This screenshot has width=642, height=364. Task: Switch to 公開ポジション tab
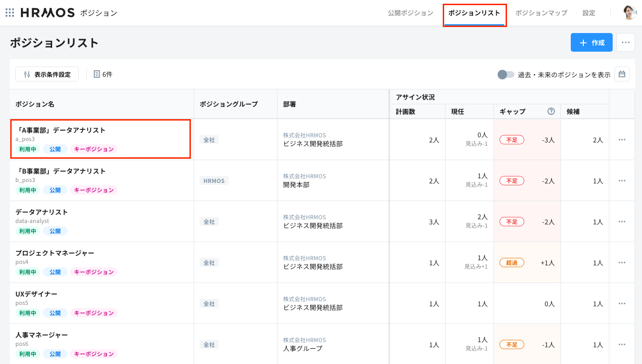pos(410,13)
